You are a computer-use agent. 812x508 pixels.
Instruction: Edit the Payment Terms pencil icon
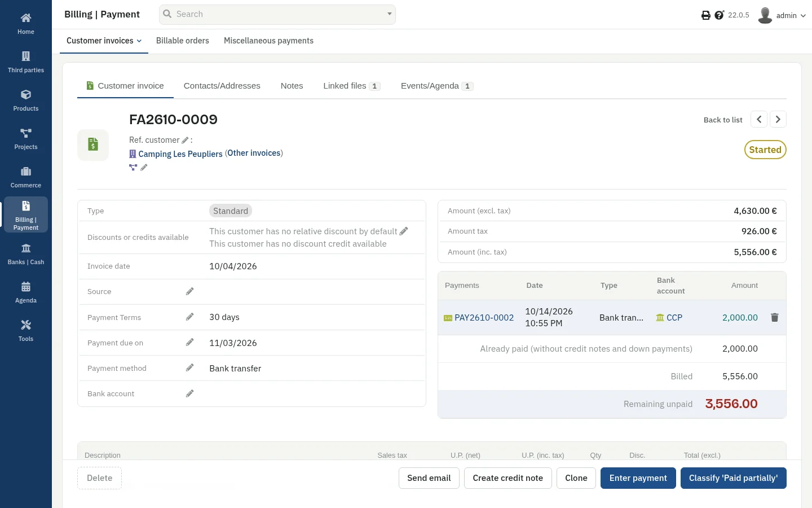pos(190,317)
